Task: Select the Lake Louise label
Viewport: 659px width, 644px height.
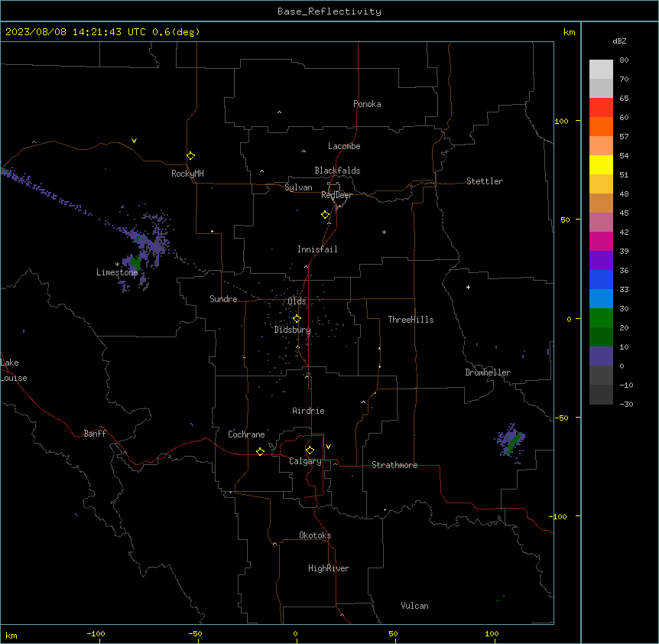Action: [x=14, y=370]
